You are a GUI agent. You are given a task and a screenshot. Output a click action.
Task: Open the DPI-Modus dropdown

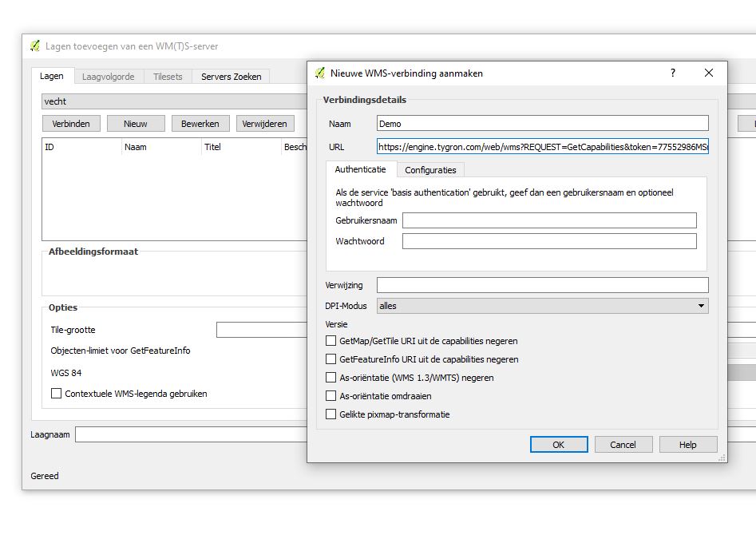(542, 306)
